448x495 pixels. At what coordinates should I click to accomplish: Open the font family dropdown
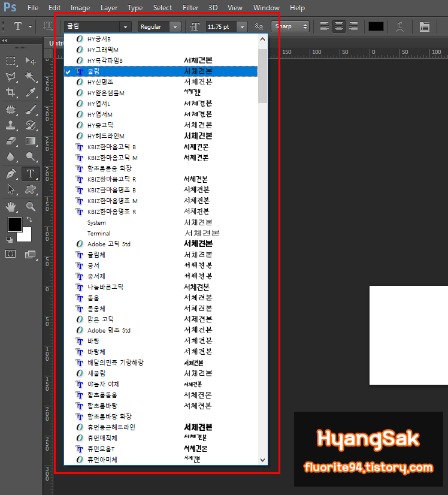(x=125, y=27)
